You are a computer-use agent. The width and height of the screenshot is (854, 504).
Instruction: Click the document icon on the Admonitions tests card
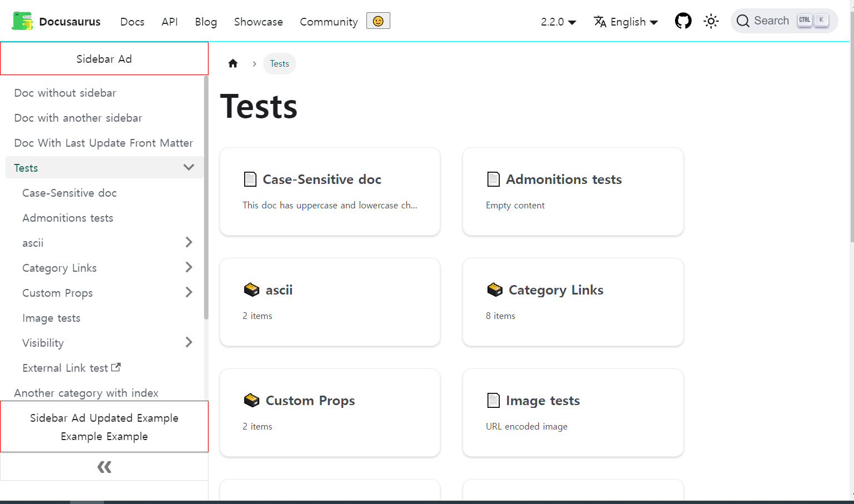point(493,179)
